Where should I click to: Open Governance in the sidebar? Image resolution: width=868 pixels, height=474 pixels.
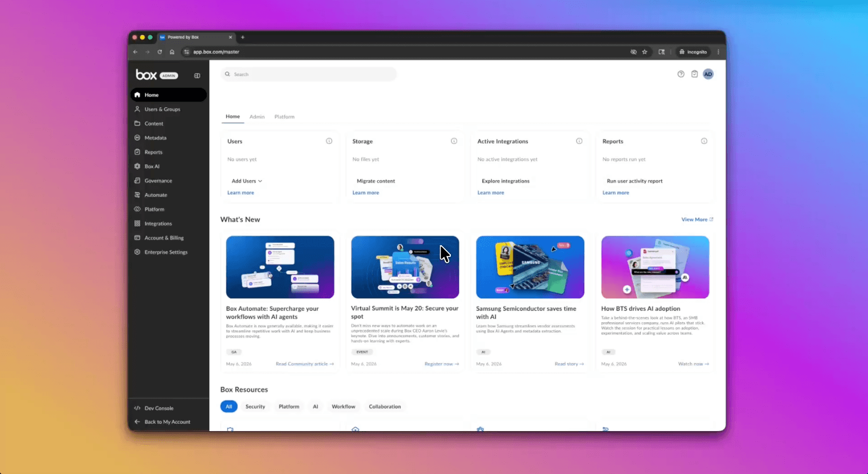[x=168, y=181]
